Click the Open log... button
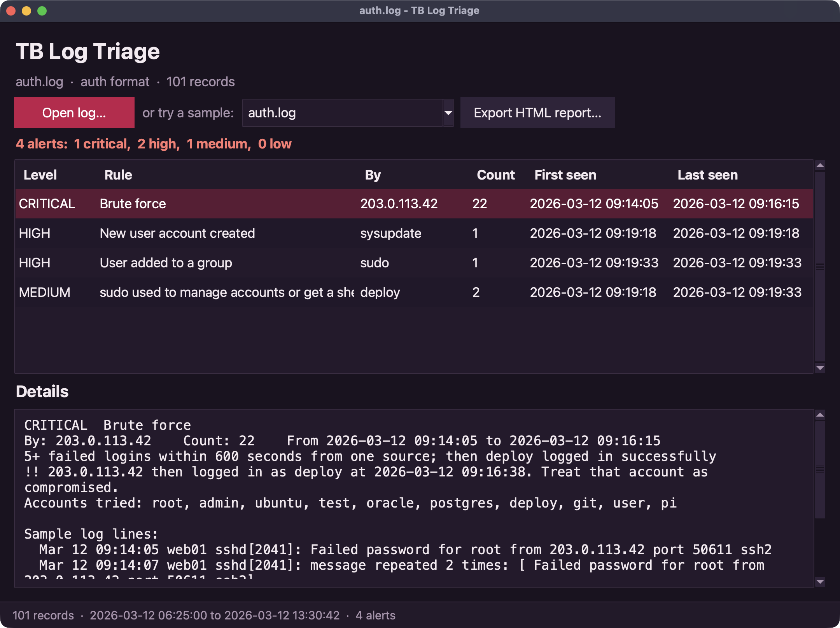840x628 pixels. (74, 113)
